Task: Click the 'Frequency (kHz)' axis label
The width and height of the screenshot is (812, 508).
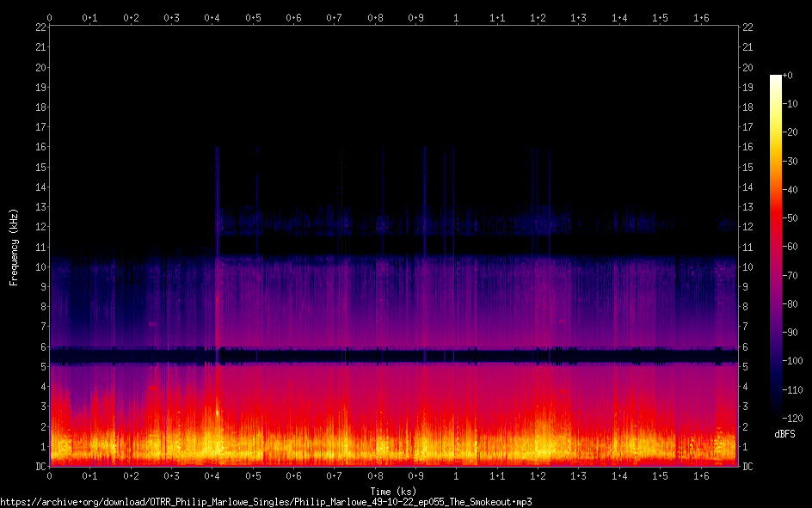Action: 13,247
